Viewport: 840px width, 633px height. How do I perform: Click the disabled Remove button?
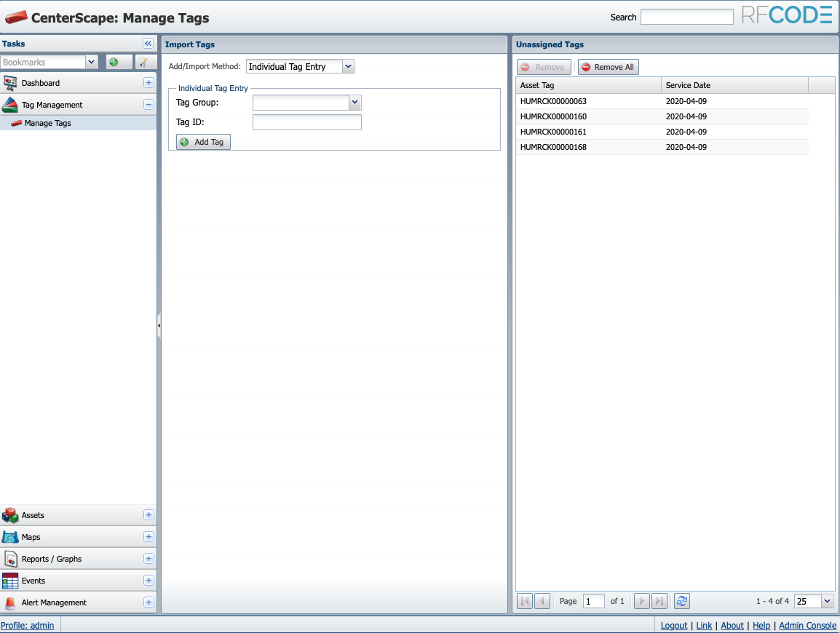[x=544, y=67]
